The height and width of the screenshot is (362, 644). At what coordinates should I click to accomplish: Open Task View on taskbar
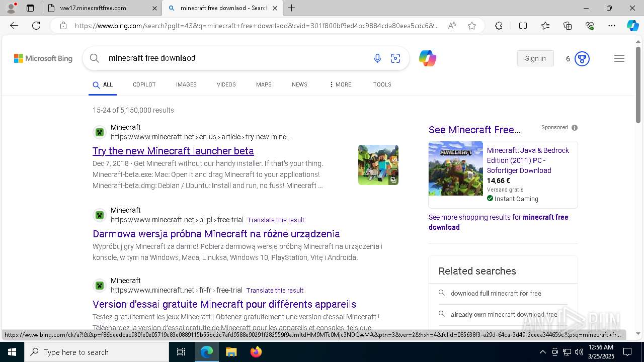(x=181, y=352)
